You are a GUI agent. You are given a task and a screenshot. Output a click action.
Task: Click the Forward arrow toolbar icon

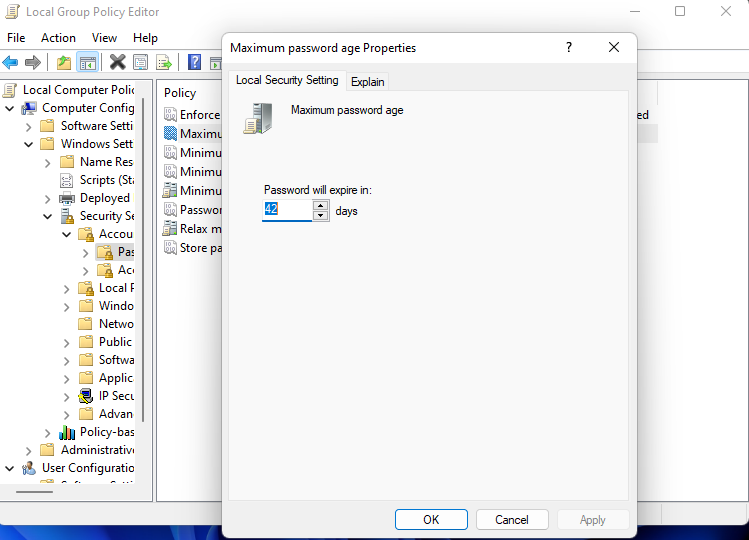(32, 62)
